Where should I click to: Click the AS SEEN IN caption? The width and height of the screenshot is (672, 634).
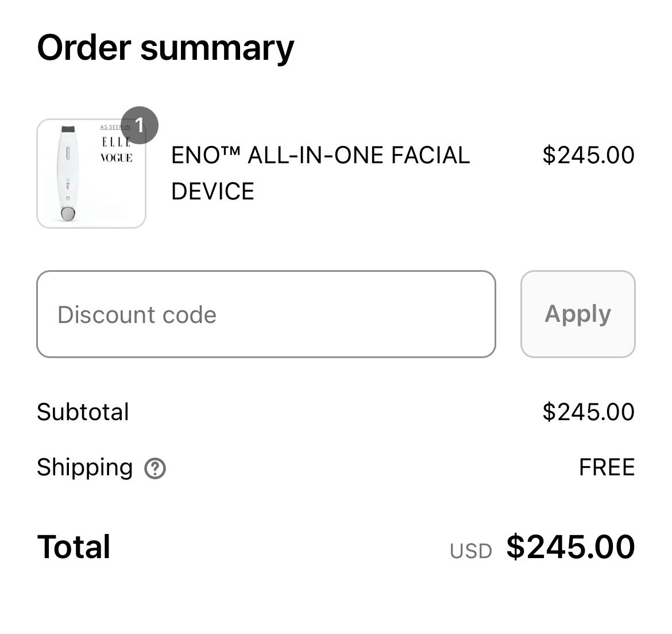coord(115,127)
